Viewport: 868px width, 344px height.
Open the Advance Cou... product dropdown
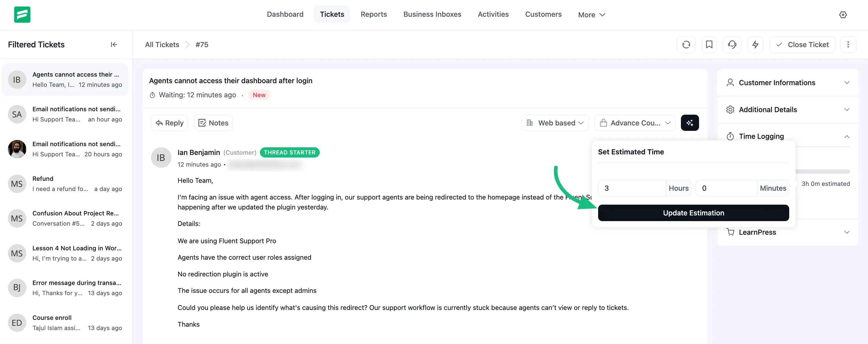click(x=634, y=123)
